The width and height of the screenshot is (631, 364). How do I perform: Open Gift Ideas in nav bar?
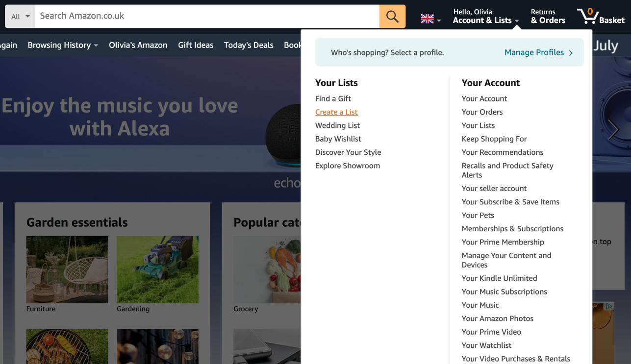(196, 45)
